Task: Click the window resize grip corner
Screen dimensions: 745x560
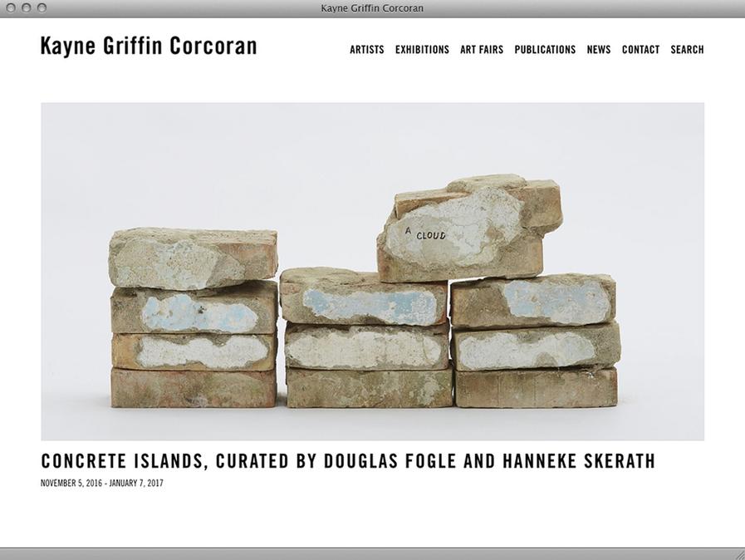Action: (x=740, y=555)
